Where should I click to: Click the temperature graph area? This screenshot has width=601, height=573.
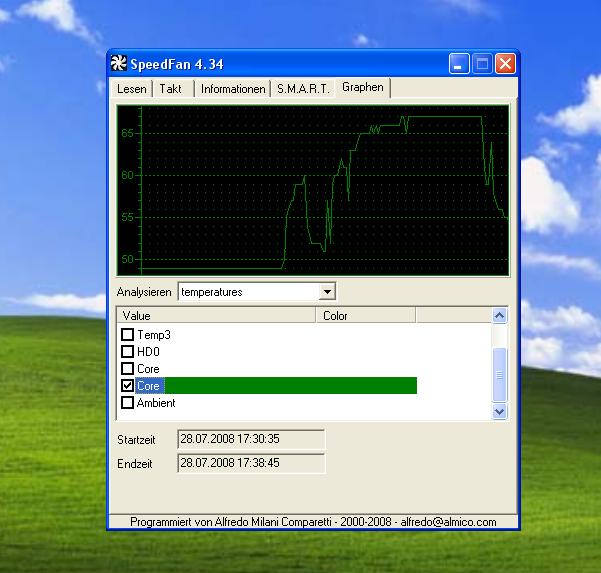coord(313,190)
